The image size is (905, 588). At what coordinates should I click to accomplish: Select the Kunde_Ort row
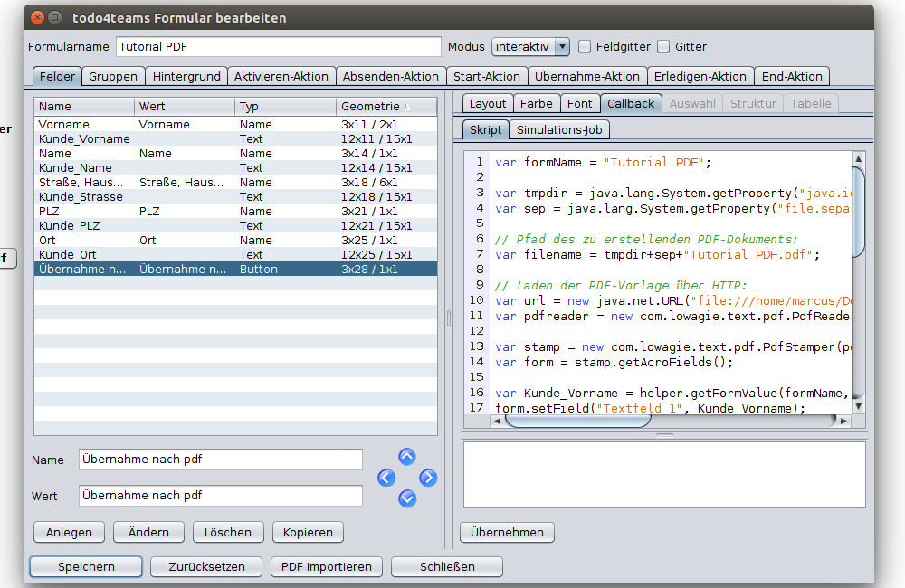click(x=235, y=254)
